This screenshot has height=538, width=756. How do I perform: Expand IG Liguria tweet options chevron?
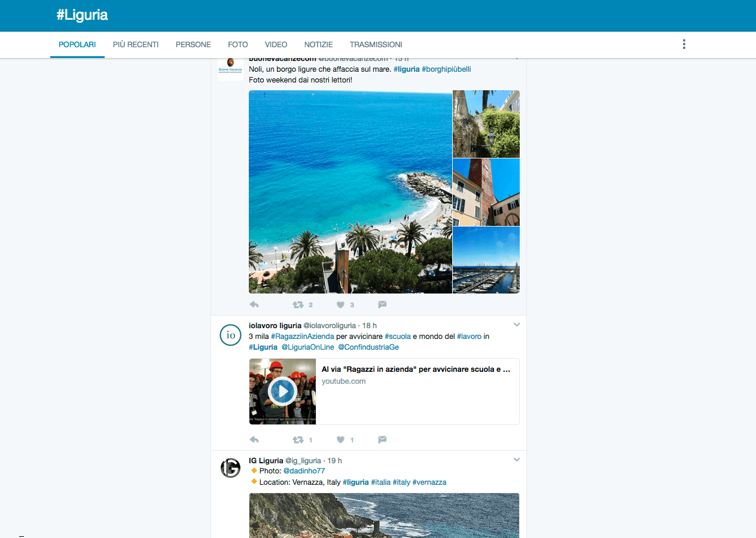517,460
